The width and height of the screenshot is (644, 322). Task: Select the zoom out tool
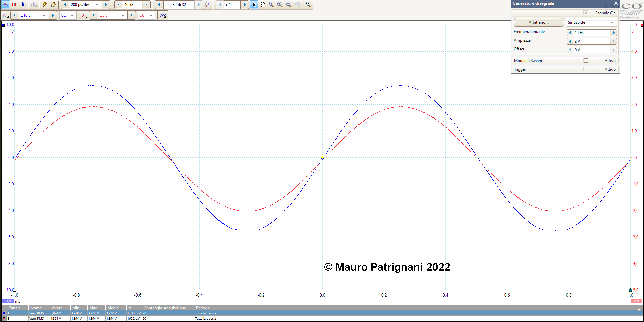point(289,5)
